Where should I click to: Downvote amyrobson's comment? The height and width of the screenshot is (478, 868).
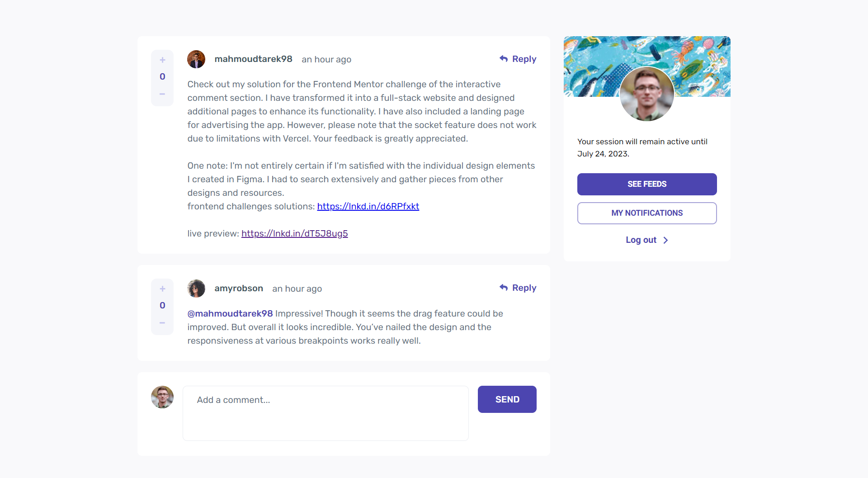tap(162, 322)
